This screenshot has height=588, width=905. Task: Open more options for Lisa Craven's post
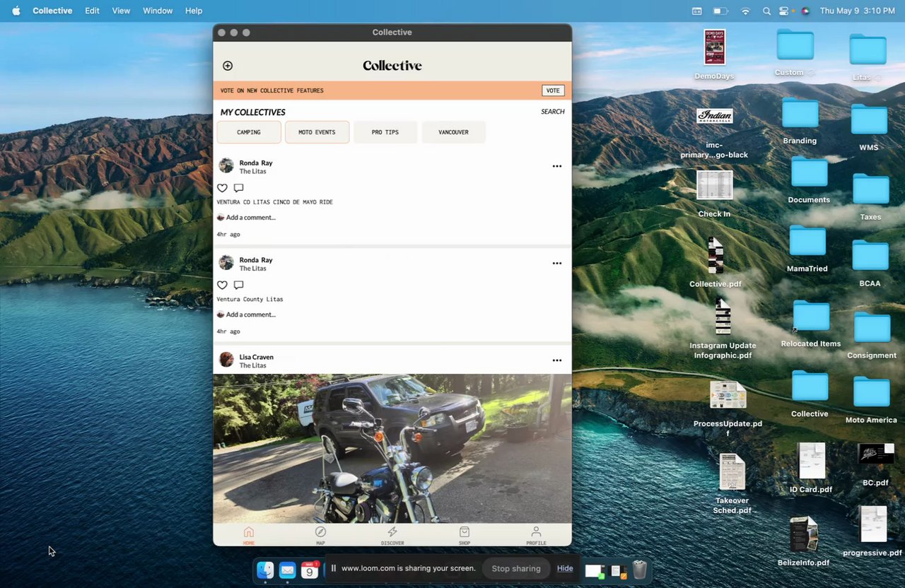(557, 360)
